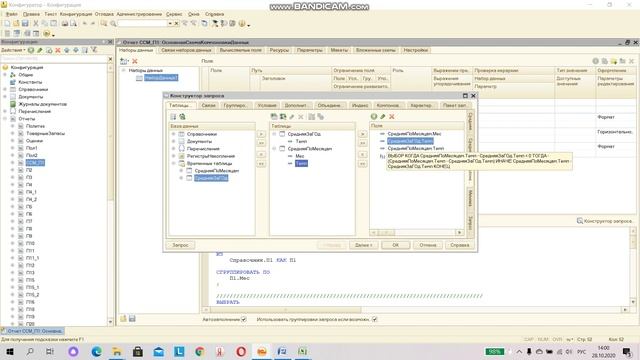Click green Add field icon in query constructor
The width and height of the screenshot is (640, 360).
tap(373, 117)
